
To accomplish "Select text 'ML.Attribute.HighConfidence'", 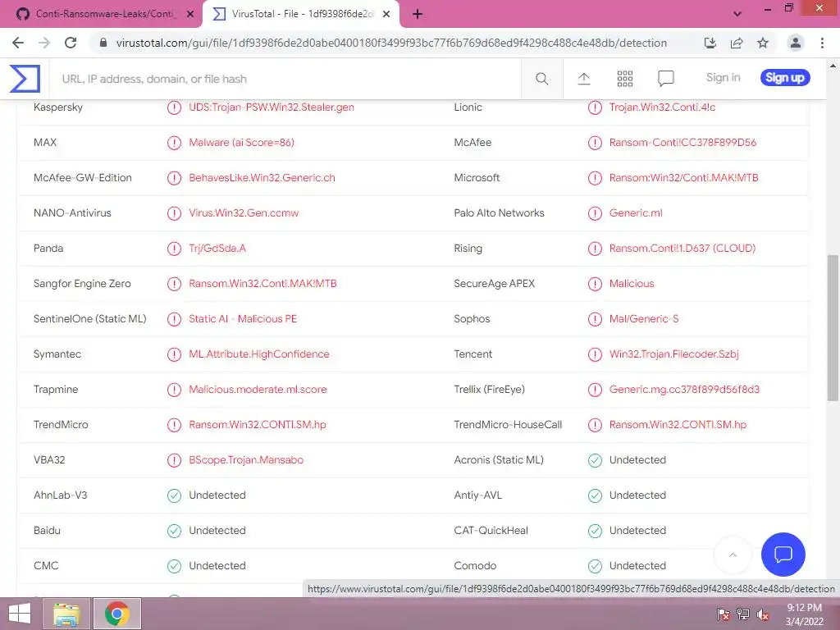I will 258,354.
